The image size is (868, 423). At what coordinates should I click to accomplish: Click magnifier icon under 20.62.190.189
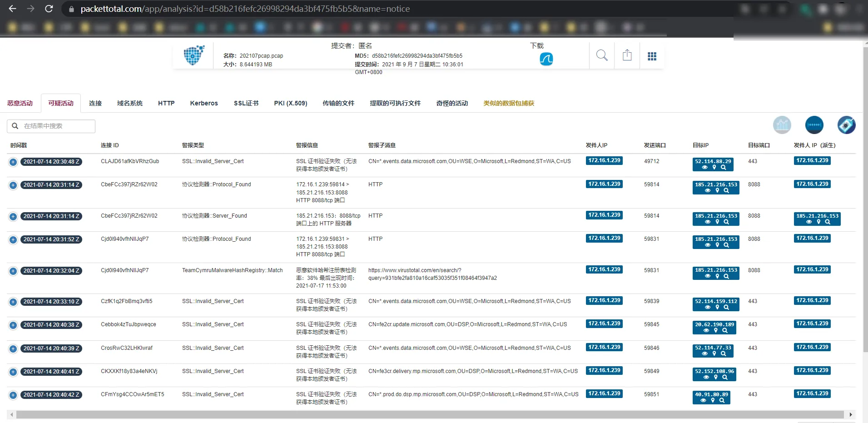[725, 330]
